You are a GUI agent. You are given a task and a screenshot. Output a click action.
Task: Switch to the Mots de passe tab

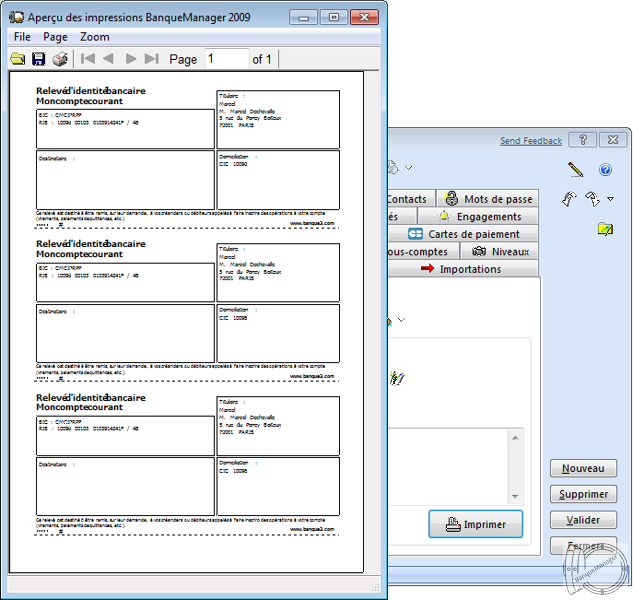488,199
